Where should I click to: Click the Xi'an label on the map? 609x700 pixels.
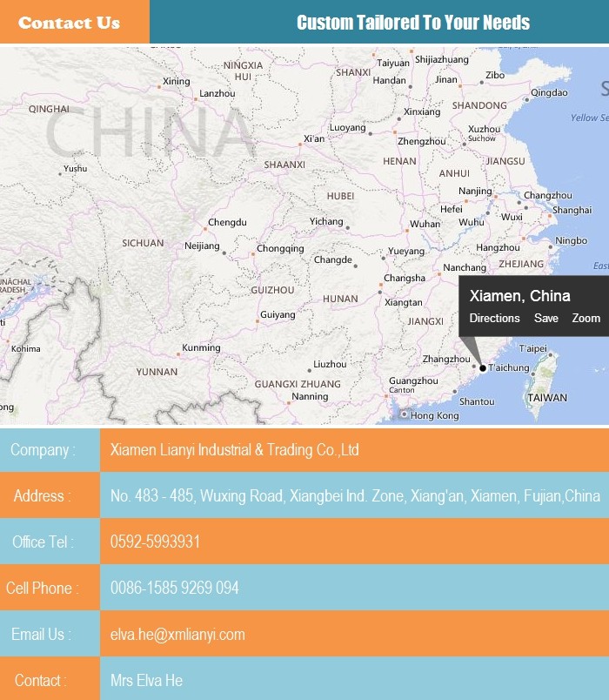click(314, 138)
